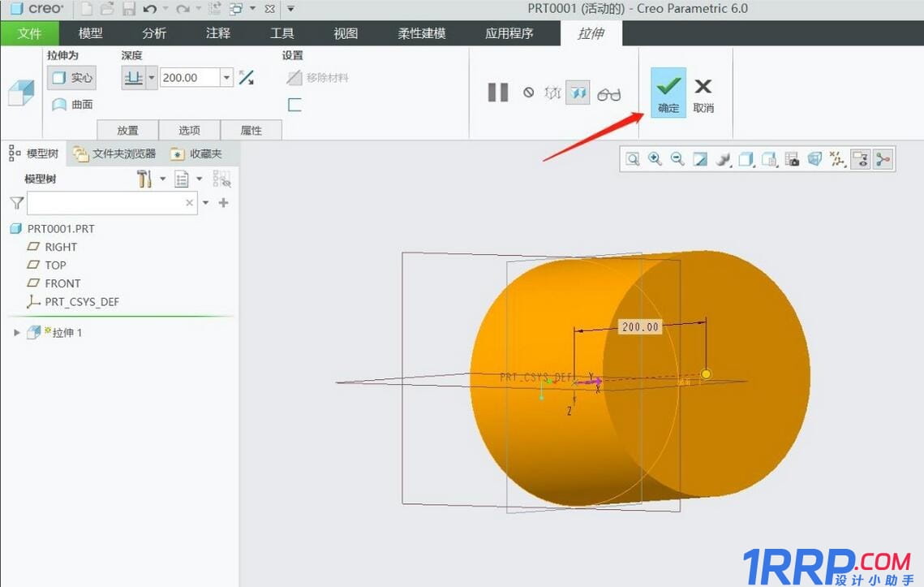Viewport: 924px width, 587px height.
Task: Expand the 拉伸 1 tree node
Action: tap(16, 331)
